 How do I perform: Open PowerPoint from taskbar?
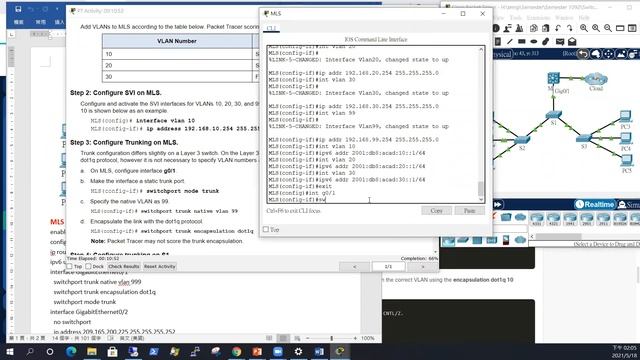257,351
